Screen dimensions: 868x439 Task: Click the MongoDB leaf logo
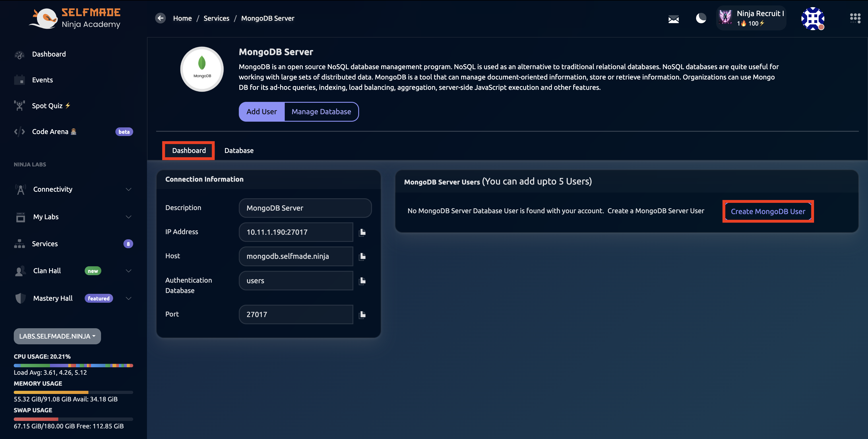(202, 69)
